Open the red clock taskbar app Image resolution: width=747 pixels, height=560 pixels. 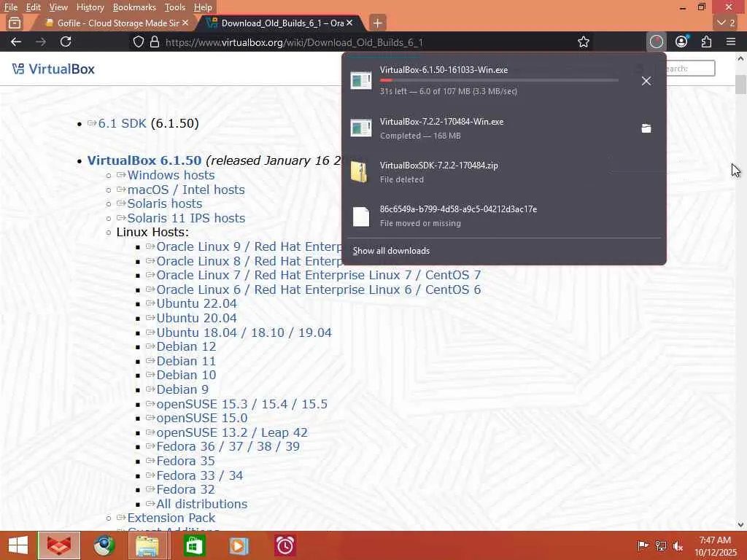(285, 545)
